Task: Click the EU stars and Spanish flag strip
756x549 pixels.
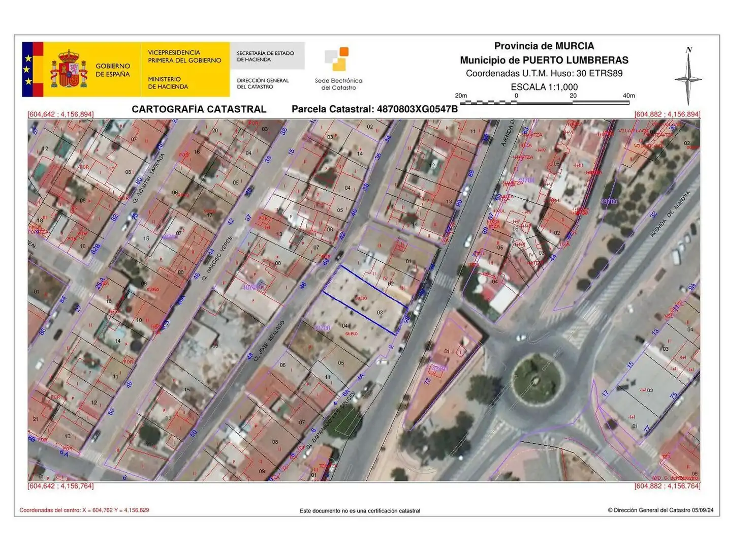Action: coord(33,69)
